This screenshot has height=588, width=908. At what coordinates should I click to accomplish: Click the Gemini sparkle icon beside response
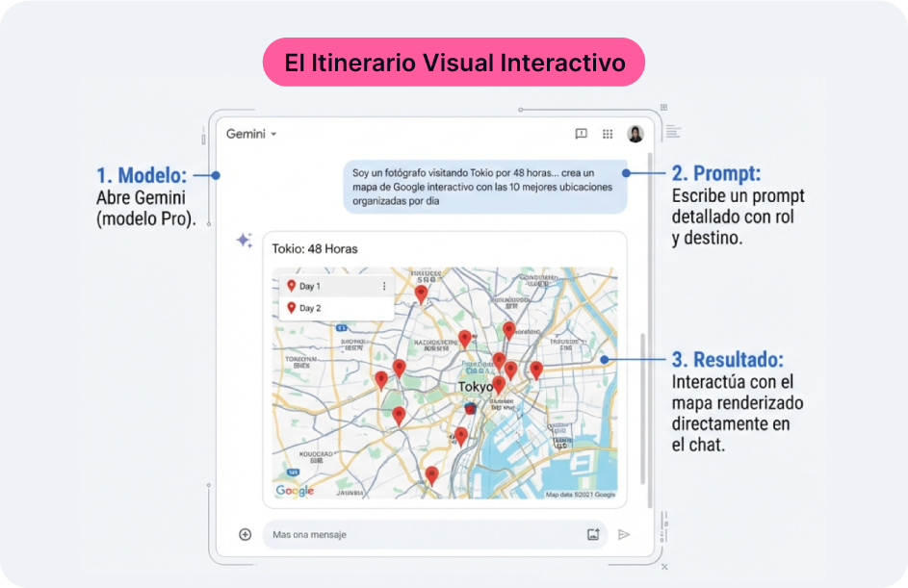pos(245,241)
